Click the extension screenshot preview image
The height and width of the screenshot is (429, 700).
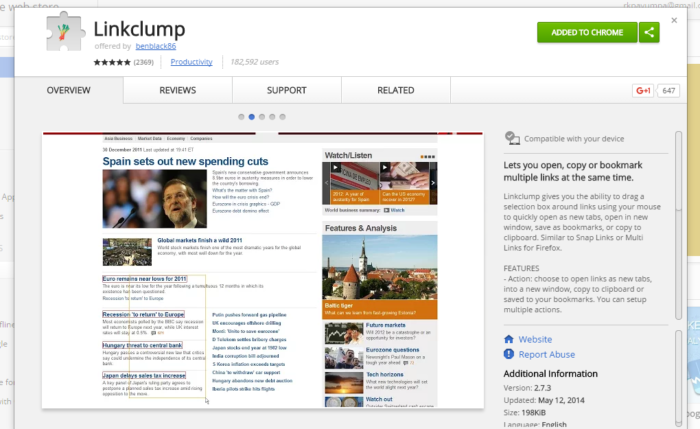click(263, 270)
